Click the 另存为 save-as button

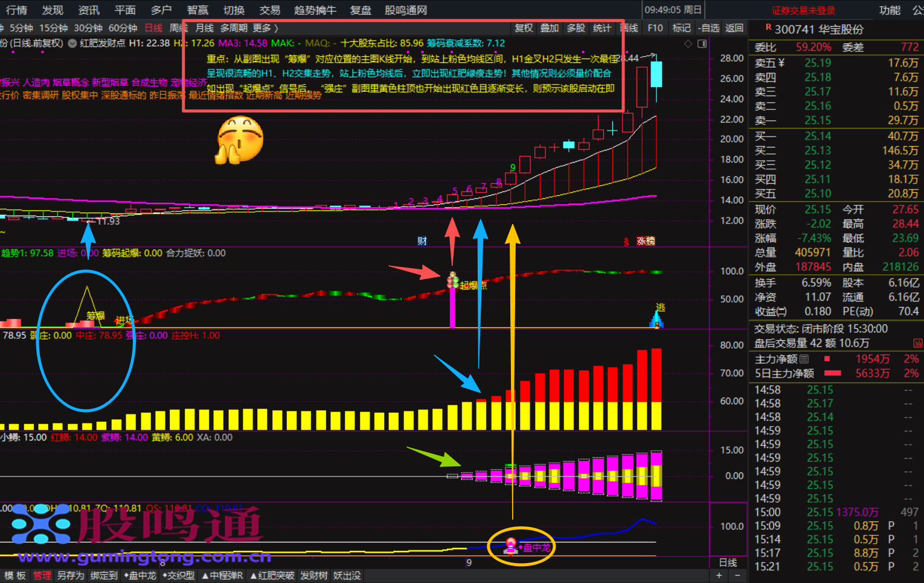click(71, 576)
